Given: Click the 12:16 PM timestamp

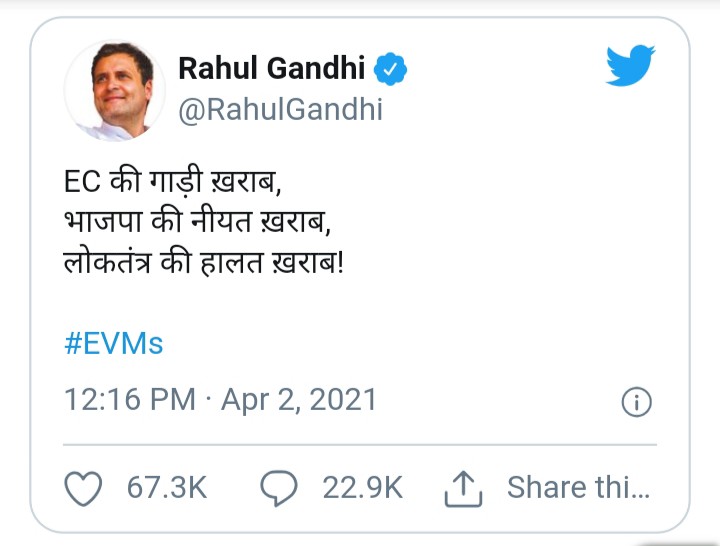Looking at the screenshot, I should tap(130, 401).
